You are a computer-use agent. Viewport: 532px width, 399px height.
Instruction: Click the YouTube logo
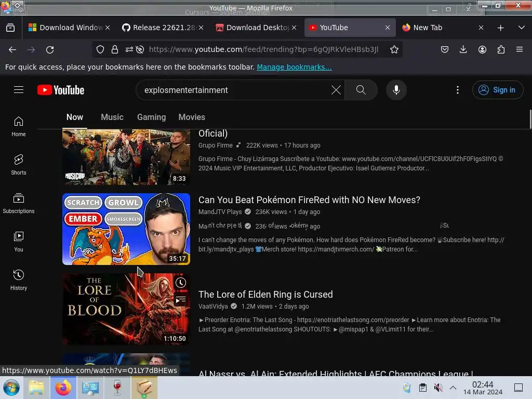pos(61,90)
